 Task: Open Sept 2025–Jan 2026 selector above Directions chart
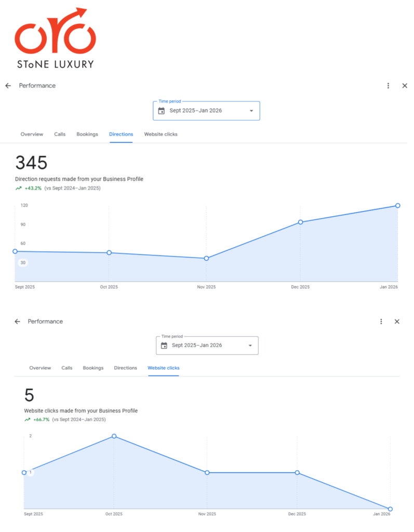pos(206,111)
